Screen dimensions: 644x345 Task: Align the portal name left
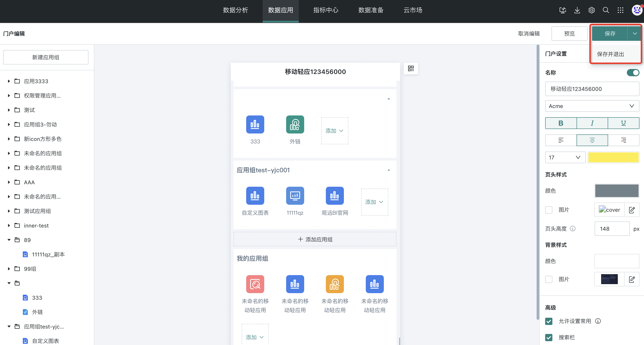pos(561,140)
